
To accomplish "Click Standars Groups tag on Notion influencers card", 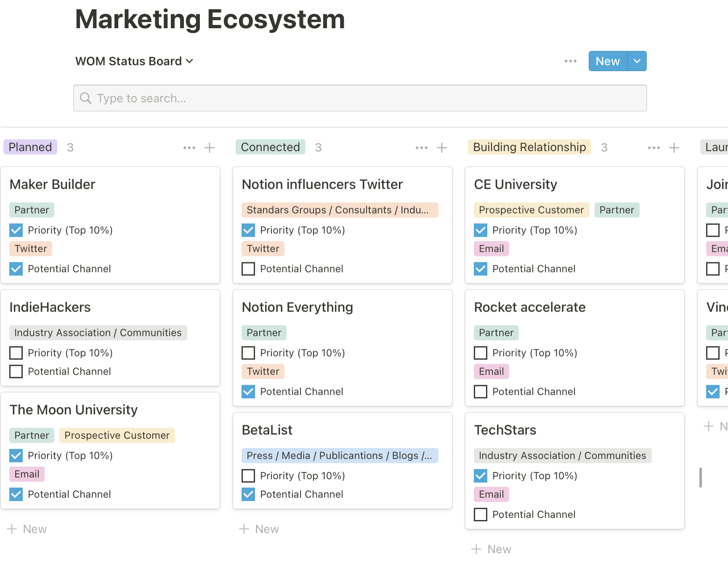I will click(340, 210).
